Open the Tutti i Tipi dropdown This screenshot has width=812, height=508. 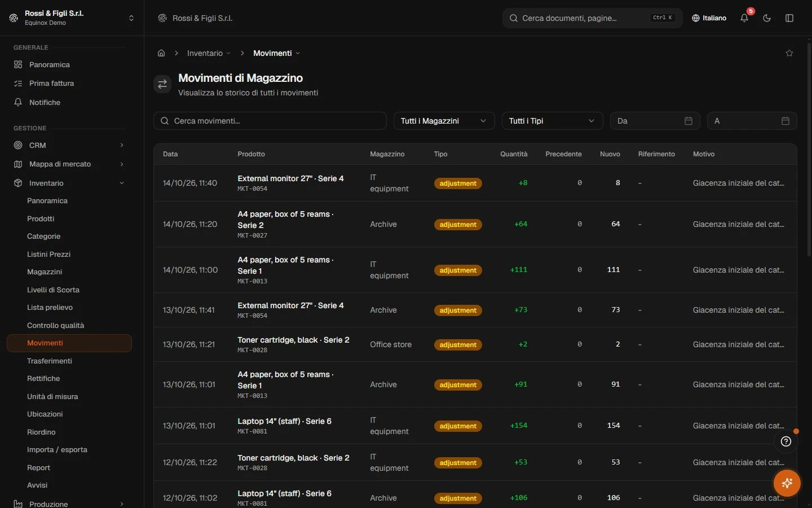(x=552, y=121)
